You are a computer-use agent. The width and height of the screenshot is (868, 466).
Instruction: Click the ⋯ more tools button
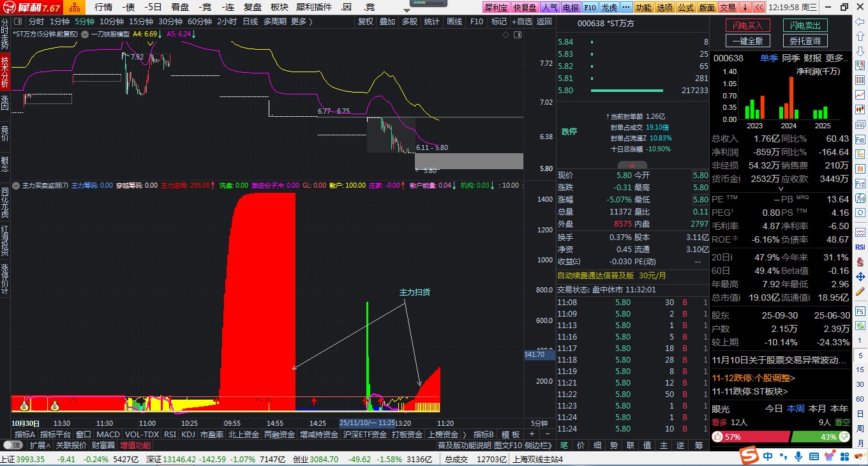(x=626, y=8)
